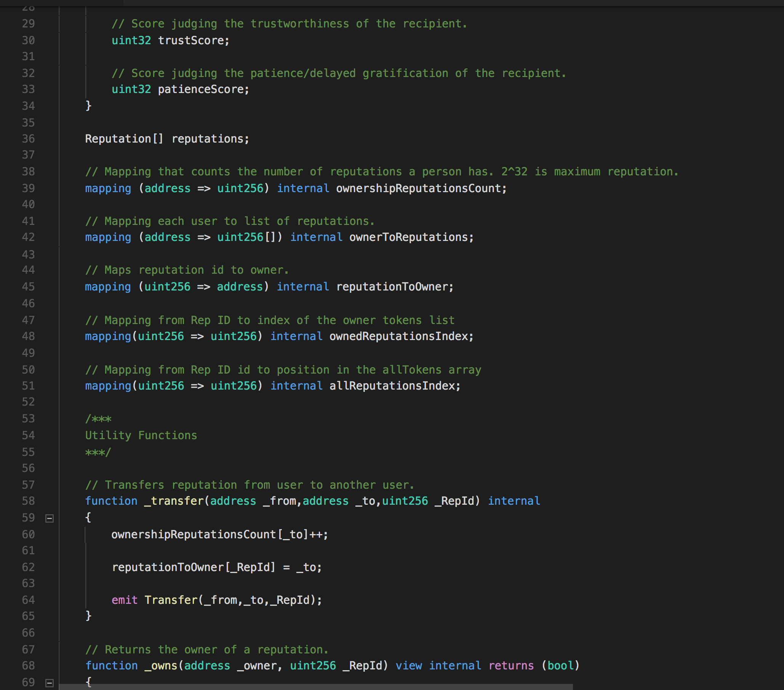Screen dimensions: 784x690
Task: Click the closing brace on line 65
Action: point(88,616)
